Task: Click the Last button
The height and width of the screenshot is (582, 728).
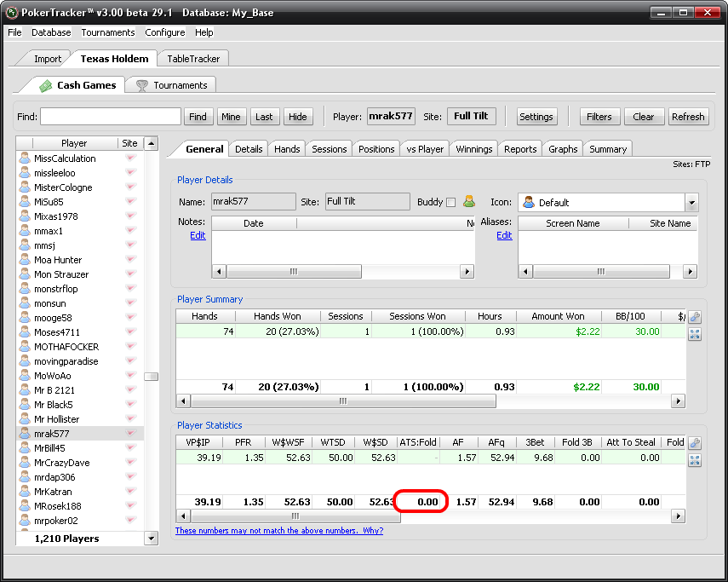Action: (264, 117)
